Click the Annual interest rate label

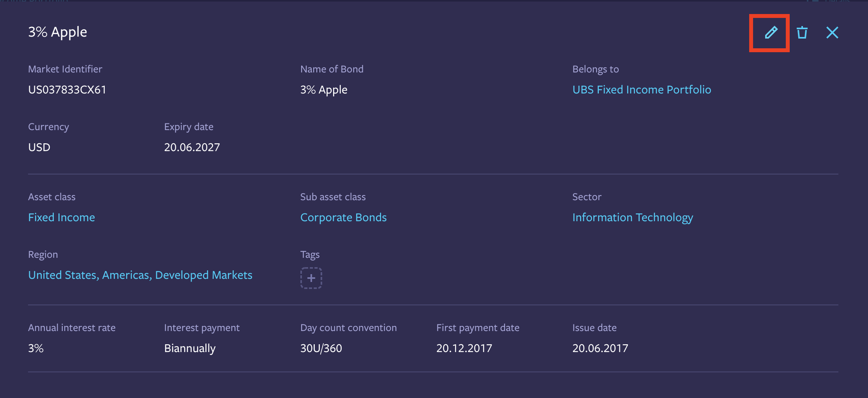click(x=72, y=328)
